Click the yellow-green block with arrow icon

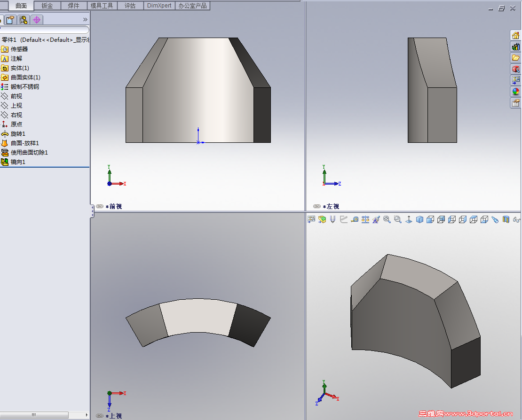pyautogui.click(x=322, y=219)
